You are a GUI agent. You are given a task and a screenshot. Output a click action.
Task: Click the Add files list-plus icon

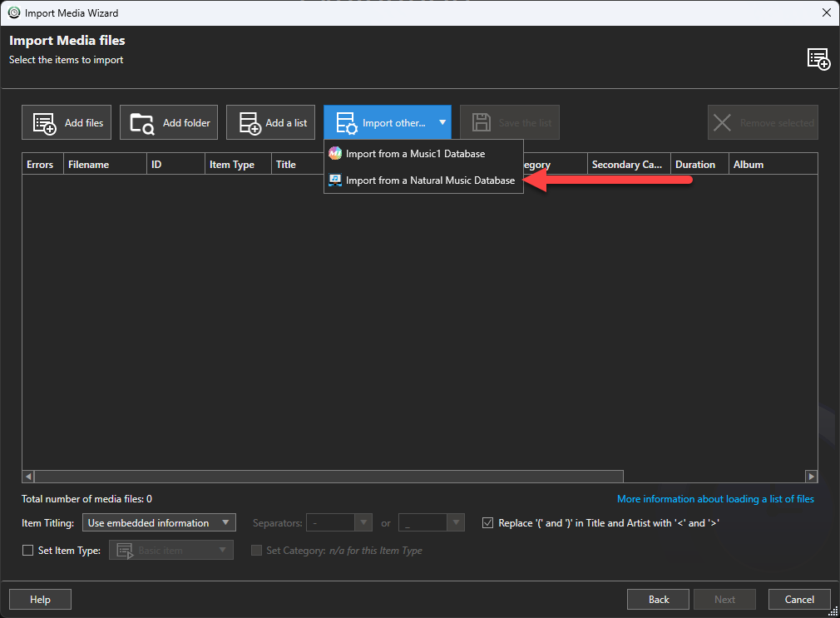tap(44, 123)
